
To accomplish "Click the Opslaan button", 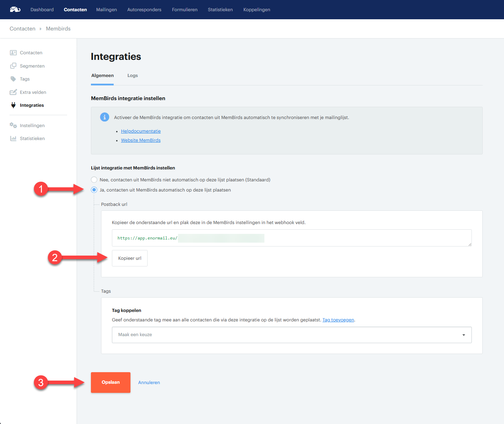I will (111, 382).
